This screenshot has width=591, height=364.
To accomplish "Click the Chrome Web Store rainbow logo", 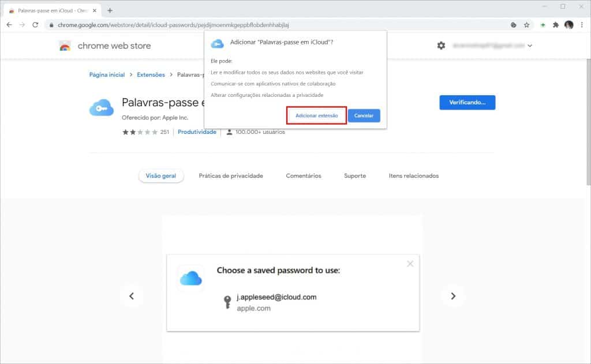I will pyautogui.click(x=65, y=46).
